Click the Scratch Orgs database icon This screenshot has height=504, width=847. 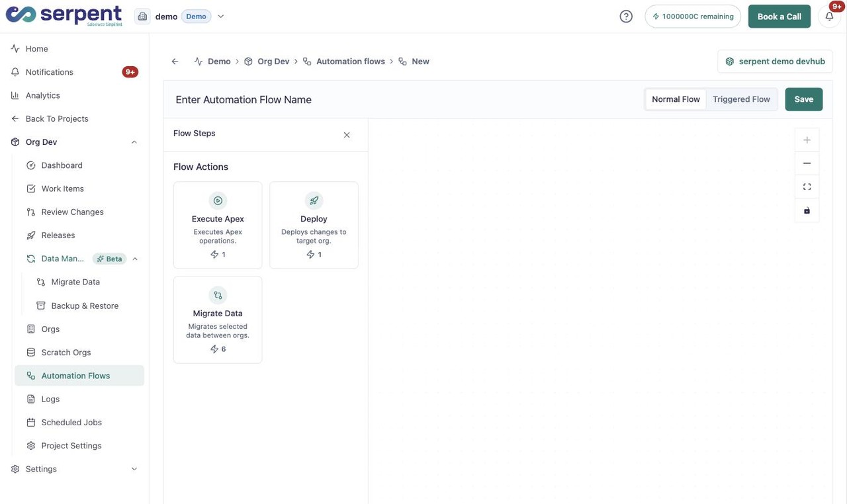click(30, 353)
